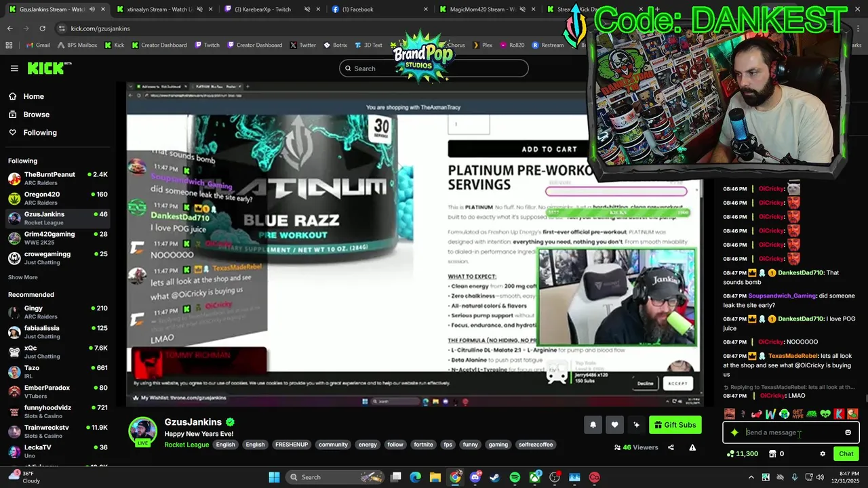The image size is (868, 488).
Task: Open the BPS Mailbox bookmark
Action: [x=77, y=45]
